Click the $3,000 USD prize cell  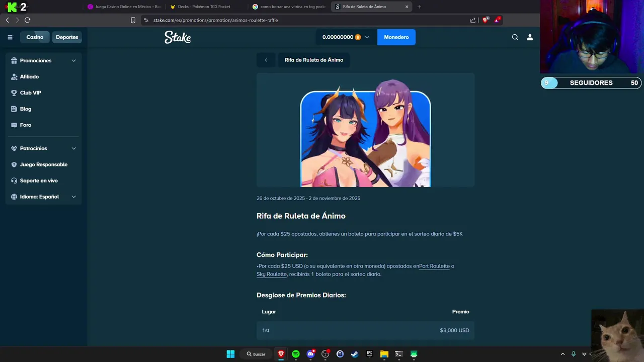(454, 330)
